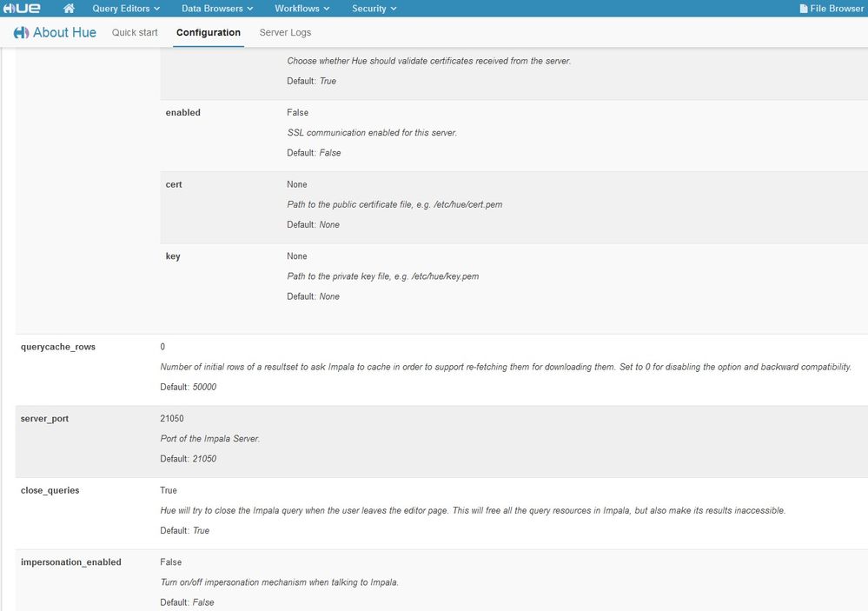The height and width of the screenshot is (611, 868).
Task: Open the Workflows dropdown
Action: click(302, 9)
